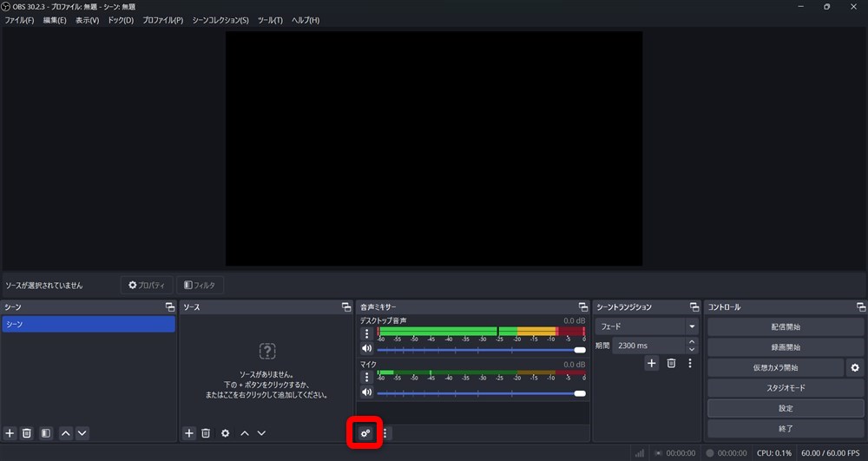Undock the Scene Transitions panel
Screen dimensions: 868x461
coord(694,307)
